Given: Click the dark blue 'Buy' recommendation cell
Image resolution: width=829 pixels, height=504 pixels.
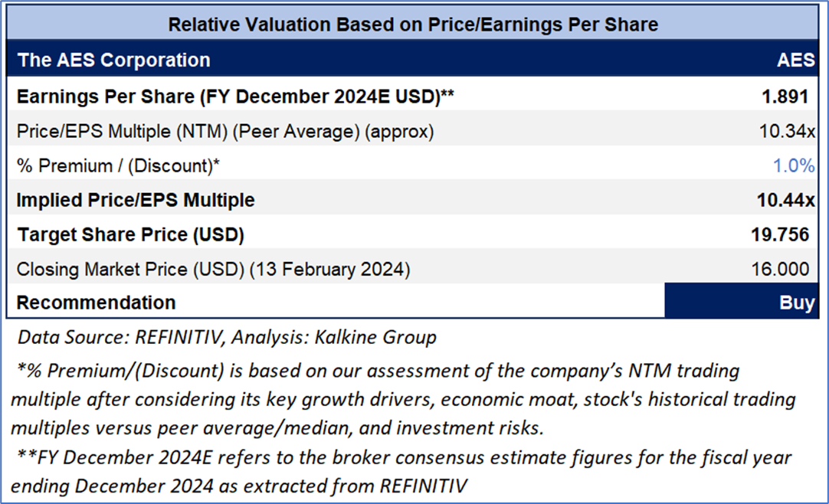Looking at the screenshot, I should pos(742,302).
